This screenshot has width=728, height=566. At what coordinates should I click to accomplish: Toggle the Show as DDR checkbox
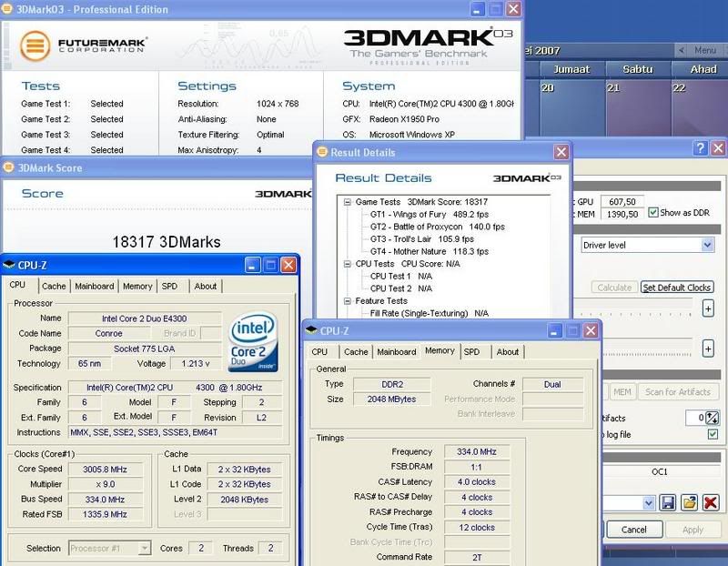653,212
